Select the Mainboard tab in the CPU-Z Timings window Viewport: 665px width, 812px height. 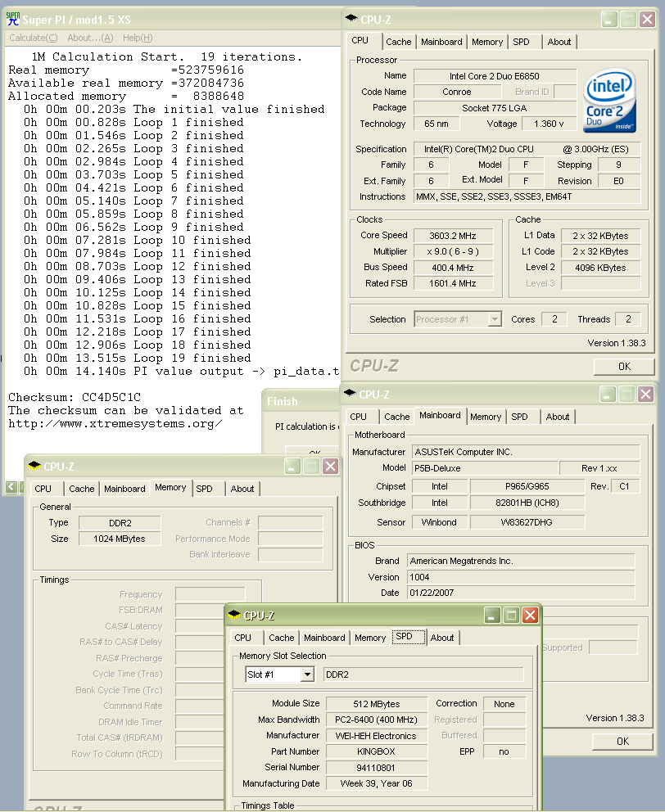click(125, 489)
